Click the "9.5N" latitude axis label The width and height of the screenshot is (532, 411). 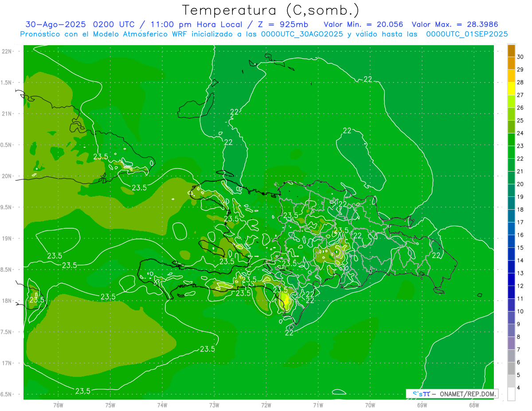[6, 207]
